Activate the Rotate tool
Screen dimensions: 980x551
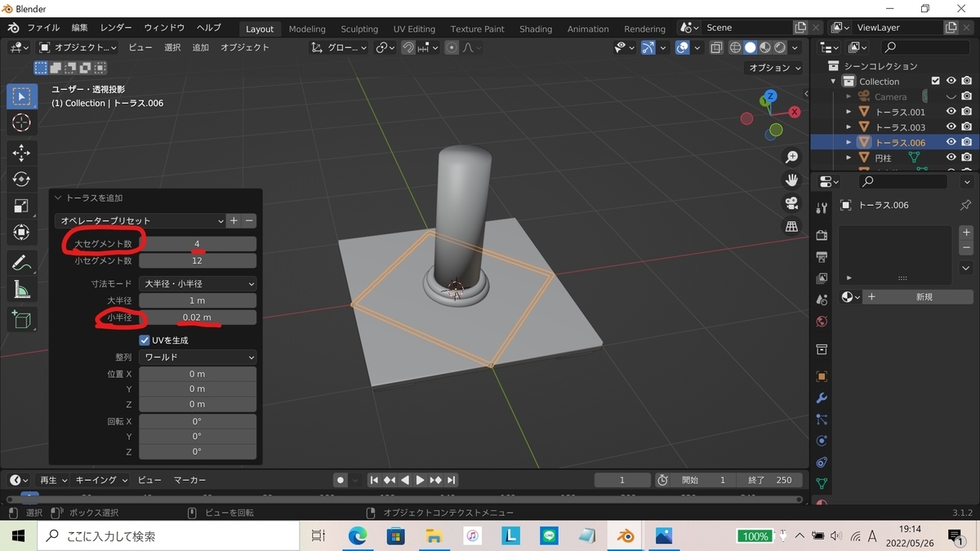[21, 179]
